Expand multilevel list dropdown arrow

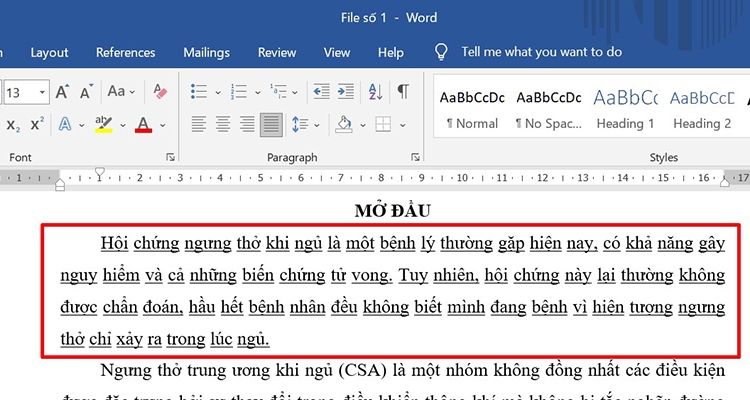(295, 92)
